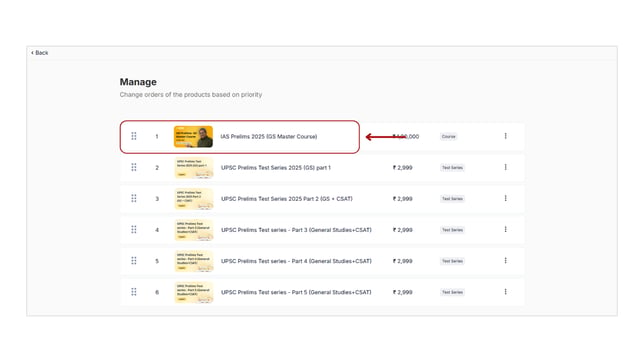Image resolution: width=644 pixels, height=362 pixels.
Task: Open thumbnail of Test Series 2025 (GS) part 1
Action: (194, 168)
